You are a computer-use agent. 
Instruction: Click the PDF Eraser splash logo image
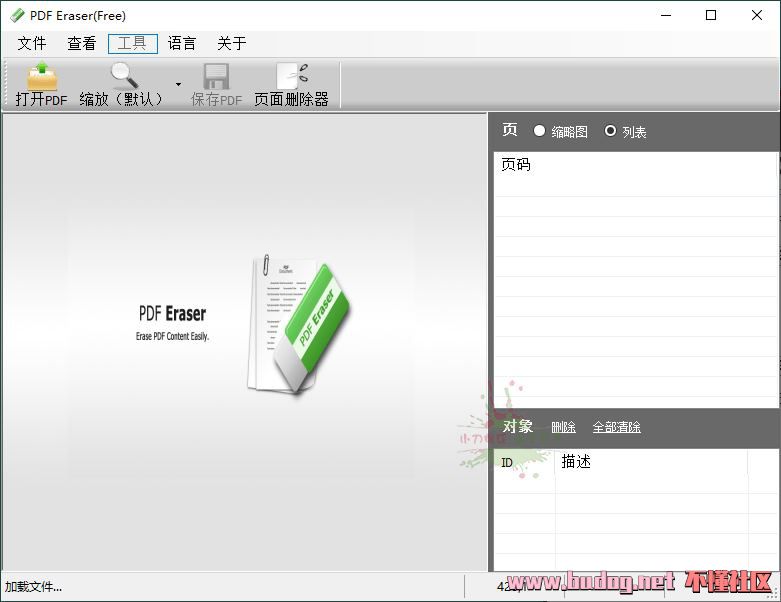299,324
